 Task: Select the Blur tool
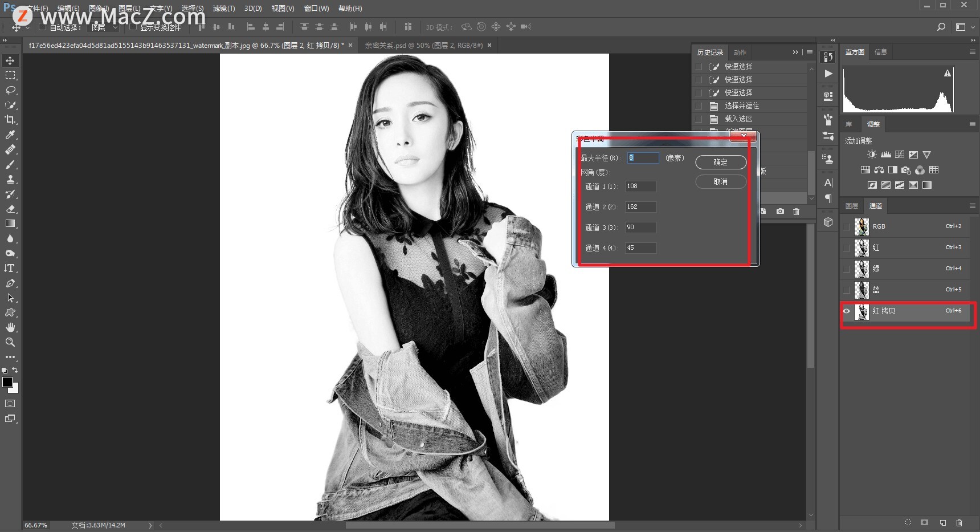pos(10,238)
